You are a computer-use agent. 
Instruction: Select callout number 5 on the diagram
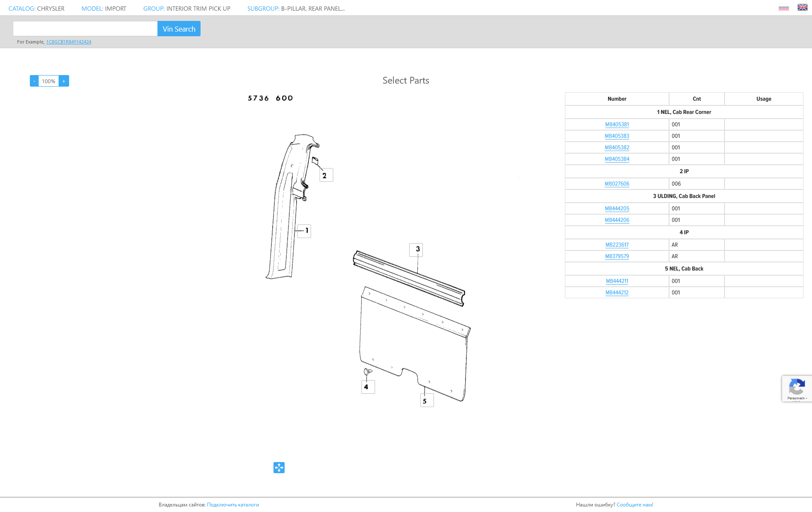pyautogui.click(x=427, y=401)
